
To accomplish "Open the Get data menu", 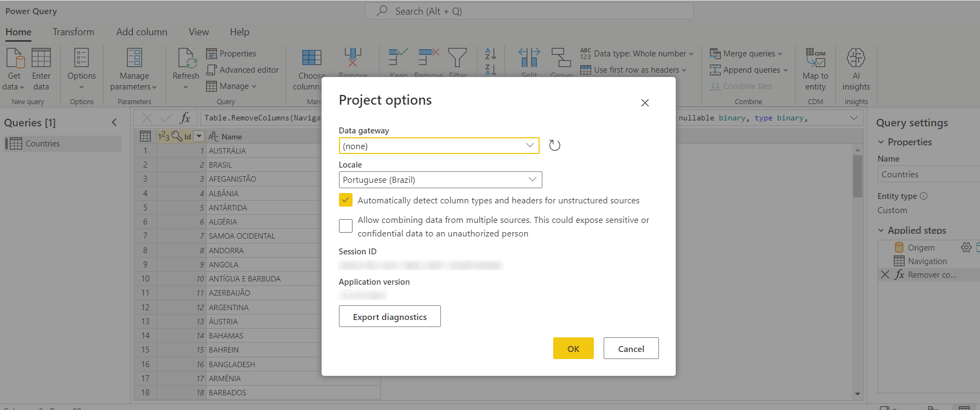I will click(x=14, y=69).
